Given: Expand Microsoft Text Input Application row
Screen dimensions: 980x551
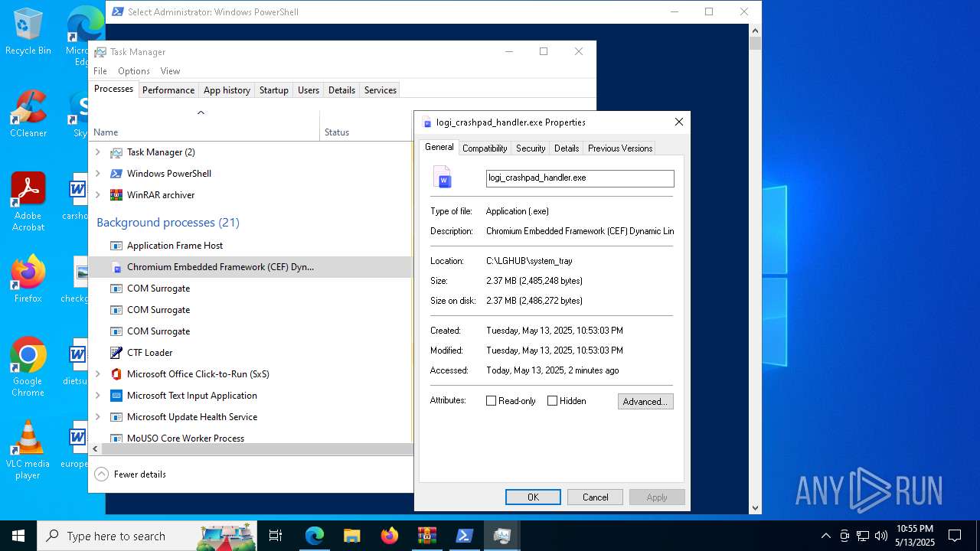Looking at the screenshot, I should (x=98, y=396).
